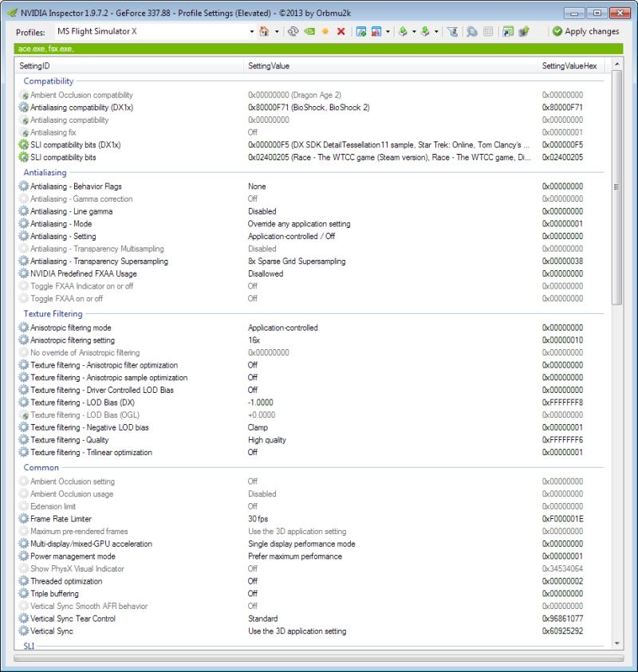
Task: Sort by the SettingValueHex column header
Action: (x=571, y=66)
